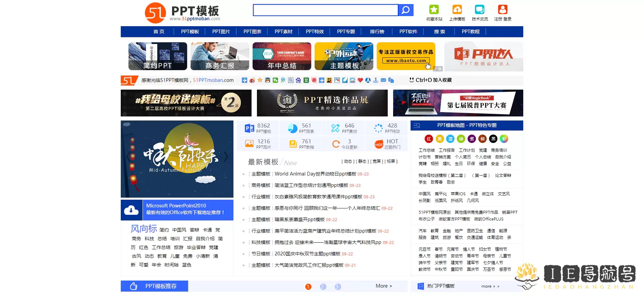Click the cloud download icon for PowerPoint2010
The width and height of the screenshot is (644, 298).
click(131, 210)
